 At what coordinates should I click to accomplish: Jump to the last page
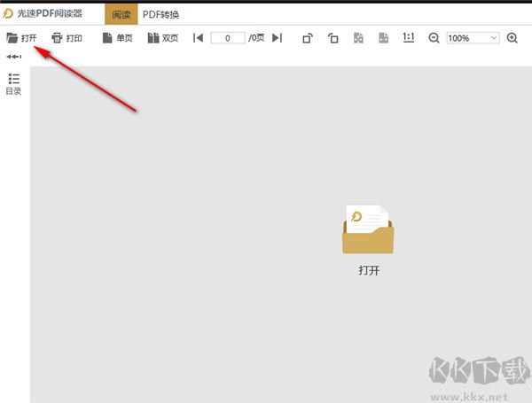278,37
